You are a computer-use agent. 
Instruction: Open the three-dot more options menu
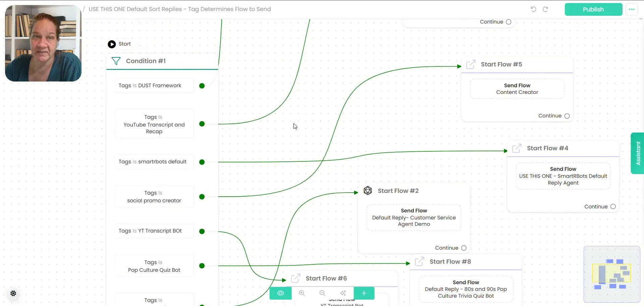pos(632,9)
